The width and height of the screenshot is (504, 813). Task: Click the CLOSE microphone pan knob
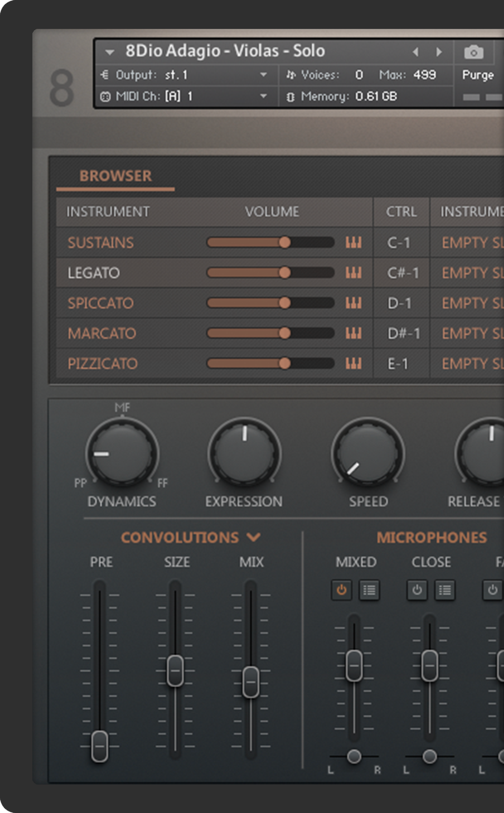[429, 756]
